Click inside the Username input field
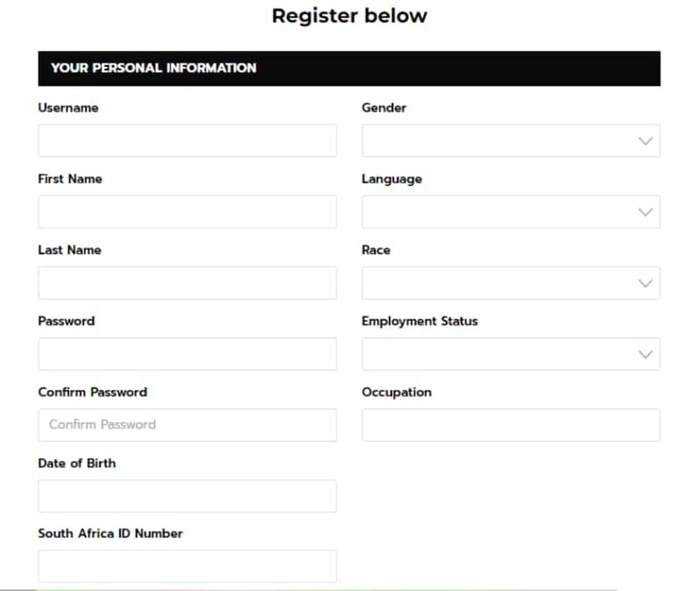The image size is (700, 591). coord(186,141)
